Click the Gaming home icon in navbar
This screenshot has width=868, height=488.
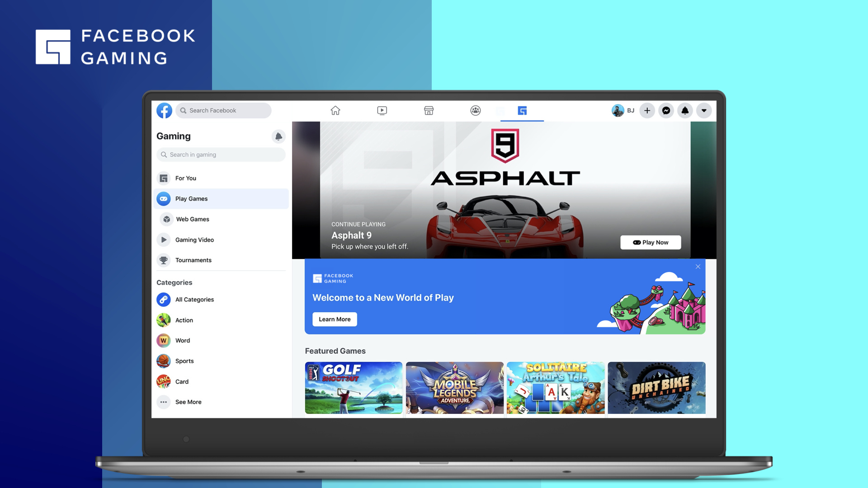522,110
